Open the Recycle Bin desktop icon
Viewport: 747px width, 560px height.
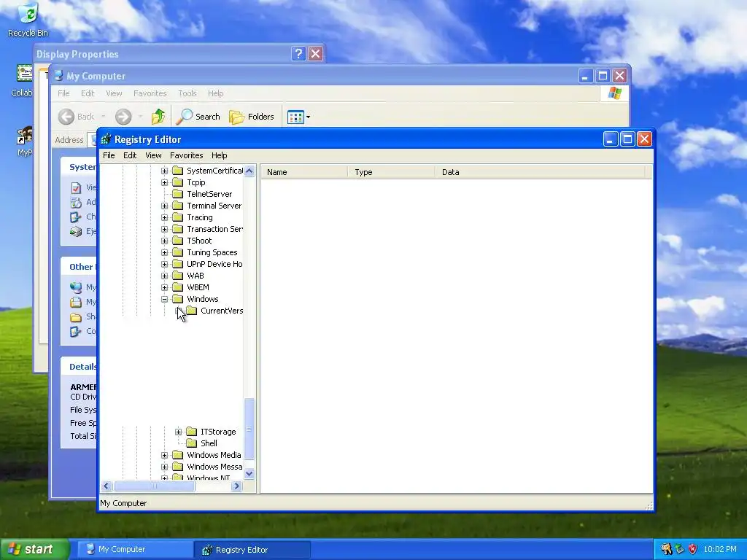[28, 19]
